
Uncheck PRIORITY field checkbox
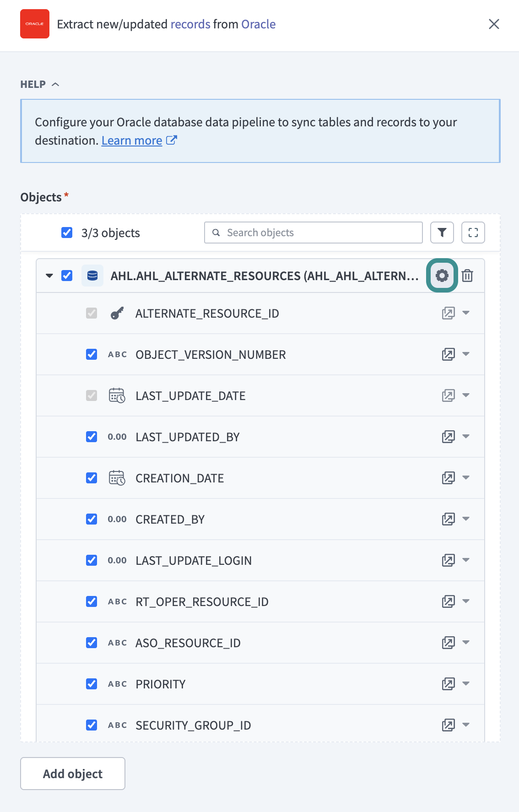coord(92,684)
